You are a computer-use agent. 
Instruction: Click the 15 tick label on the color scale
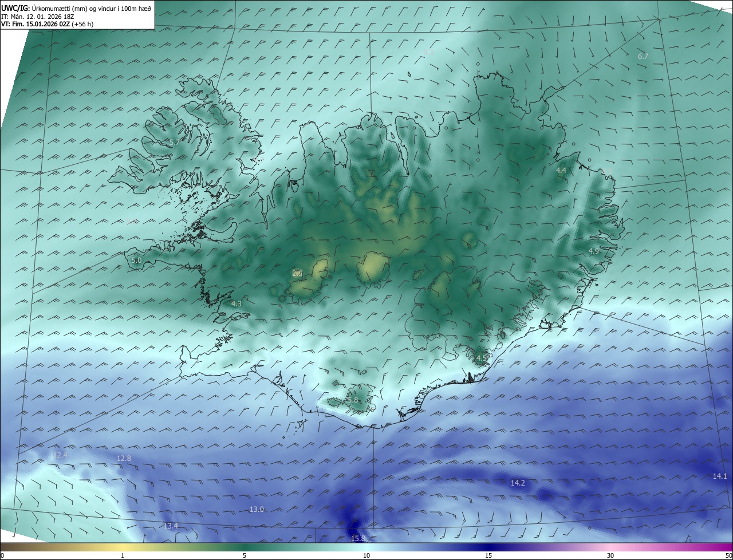(488, 555)
